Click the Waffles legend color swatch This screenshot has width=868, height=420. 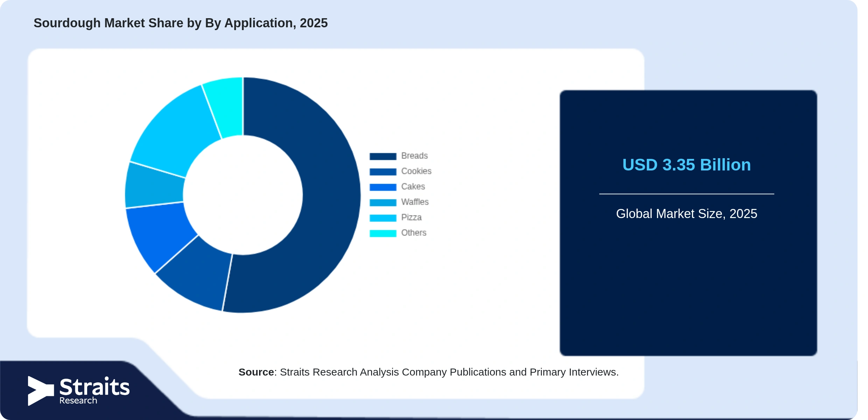pos(383,202)
